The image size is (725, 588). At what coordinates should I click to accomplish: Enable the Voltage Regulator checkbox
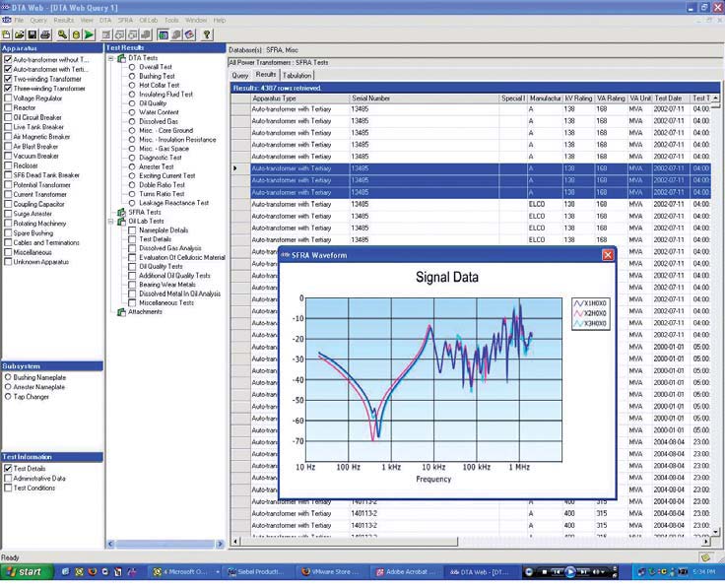click(8, 98)
